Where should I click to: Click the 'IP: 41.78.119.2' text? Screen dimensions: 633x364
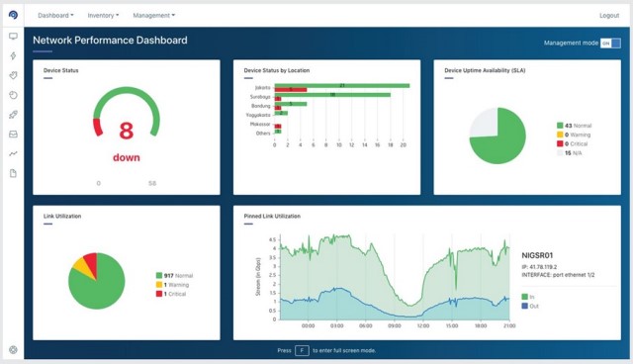coord(539,267)
